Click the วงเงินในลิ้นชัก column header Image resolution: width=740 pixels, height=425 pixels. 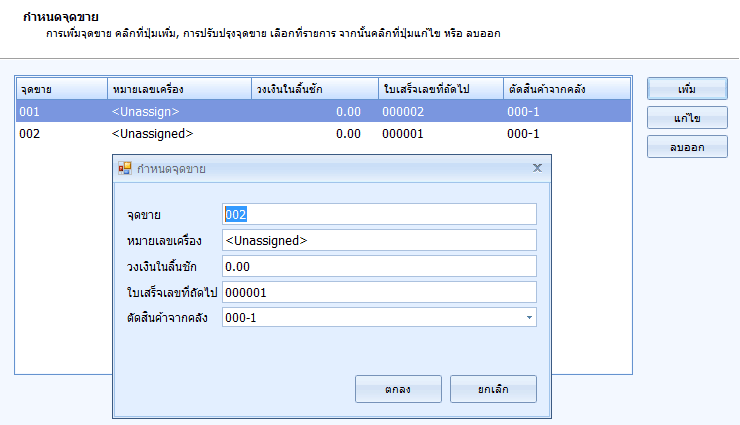tap(314, 89)
